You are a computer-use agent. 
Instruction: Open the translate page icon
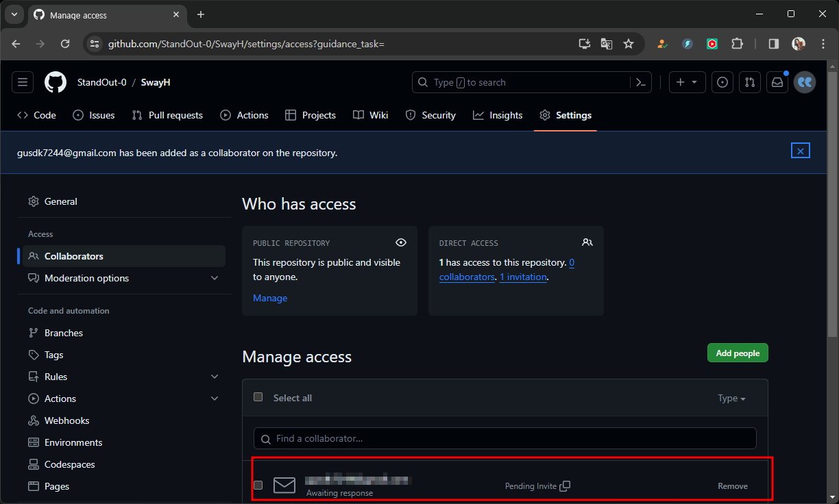point(607,44)
